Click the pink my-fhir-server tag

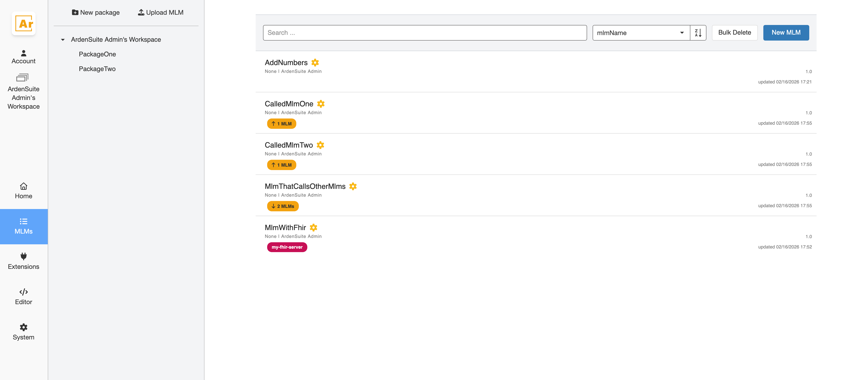287,247
